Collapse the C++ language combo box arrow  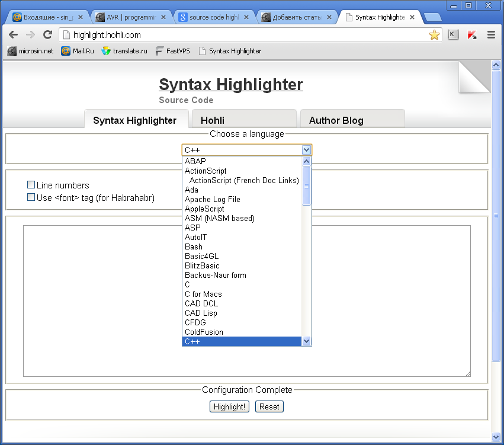coord(306,150)
